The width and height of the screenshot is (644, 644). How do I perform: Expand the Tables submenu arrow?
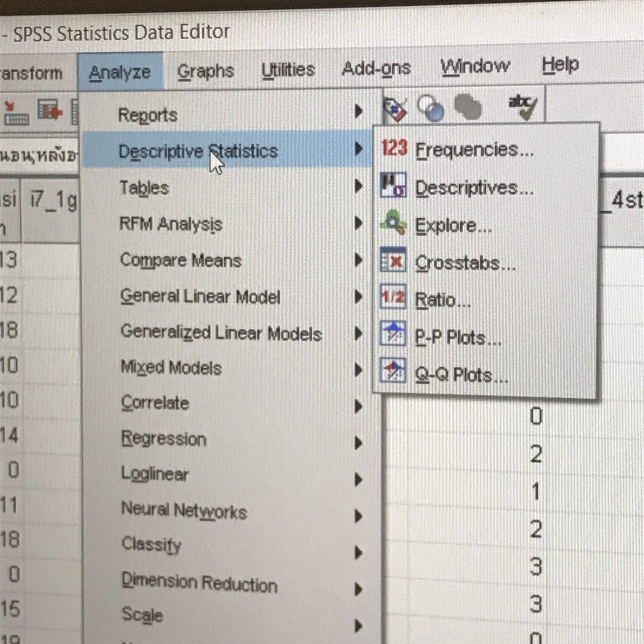tap(358, 186)
